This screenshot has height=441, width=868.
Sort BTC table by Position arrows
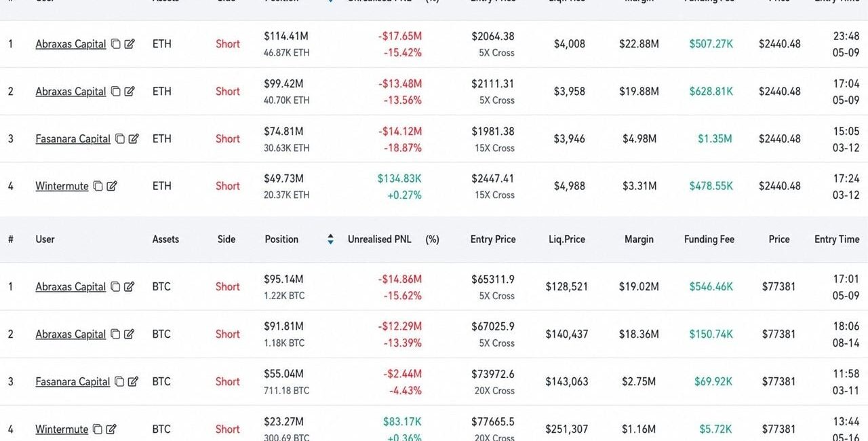330,239
